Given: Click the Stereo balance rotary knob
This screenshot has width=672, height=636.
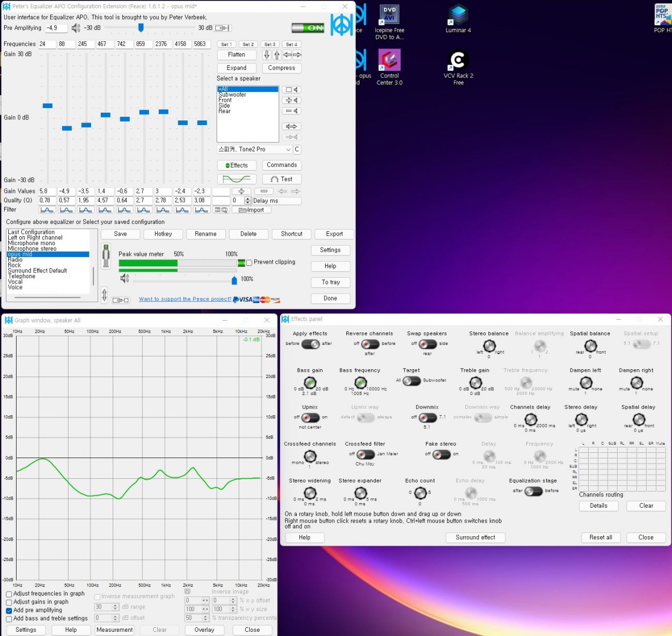Looking at the screenshot, I should pyautogui.click(x=489, y=346).
